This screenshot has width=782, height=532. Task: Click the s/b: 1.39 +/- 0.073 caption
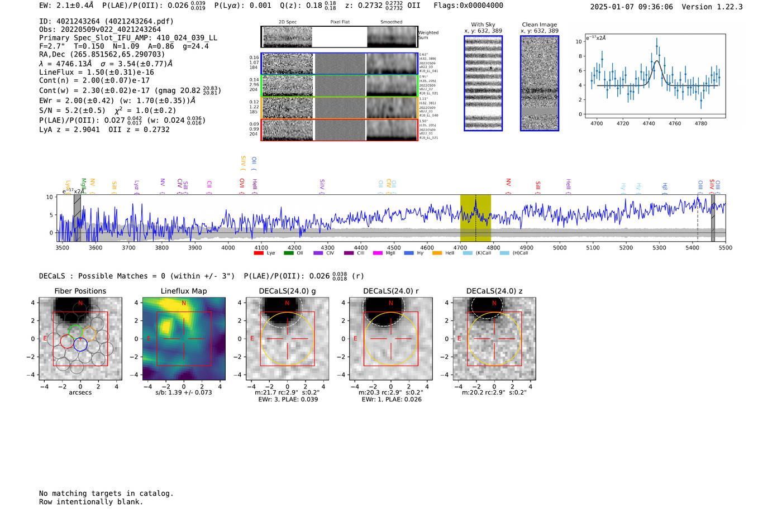[x=184, y=392]
